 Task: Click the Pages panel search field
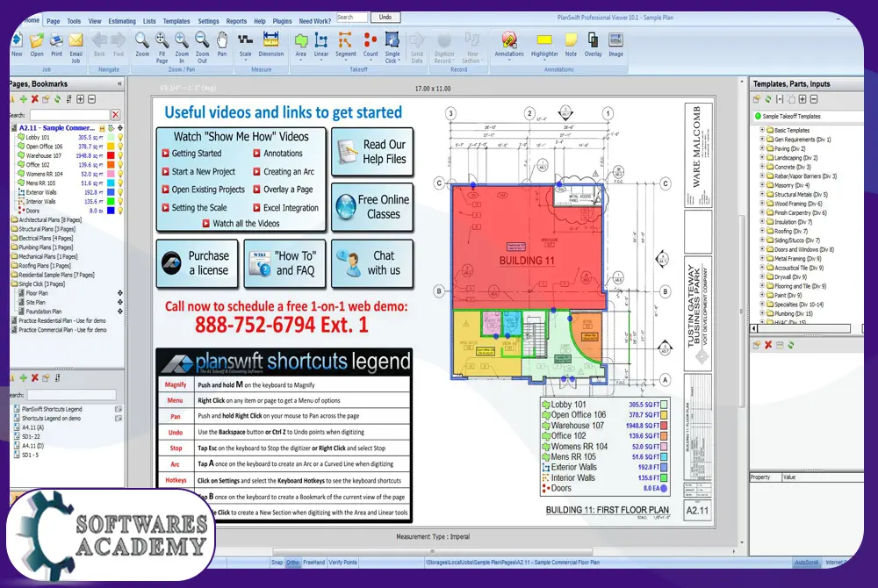pyautogui.click(x=68, y=115)
